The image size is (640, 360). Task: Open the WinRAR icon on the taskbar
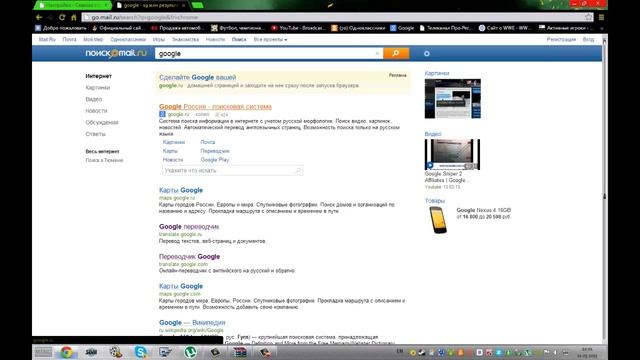click(x=240, y=352)
